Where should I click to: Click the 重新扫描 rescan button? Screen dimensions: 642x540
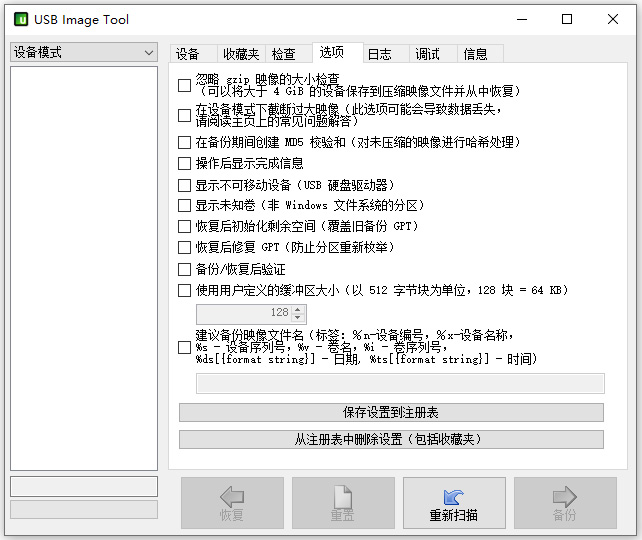point(454,503)
